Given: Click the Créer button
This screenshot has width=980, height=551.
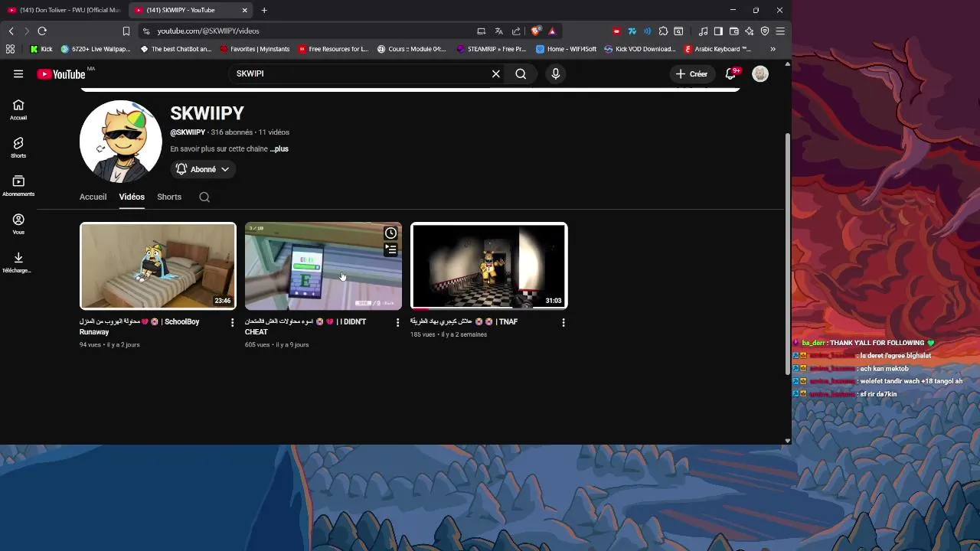Looking at the screenshot, I should pyautogui.click(x=691, y=73).
